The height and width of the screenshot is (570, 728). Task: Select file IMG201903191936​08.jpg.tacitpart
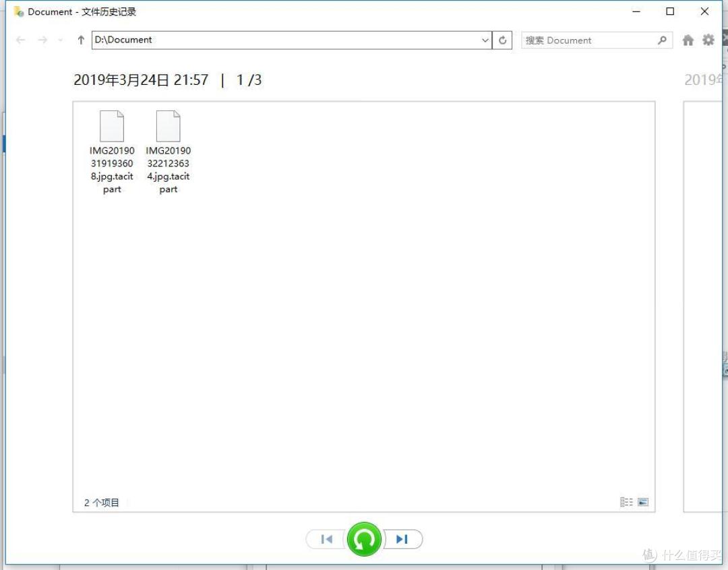112,152
